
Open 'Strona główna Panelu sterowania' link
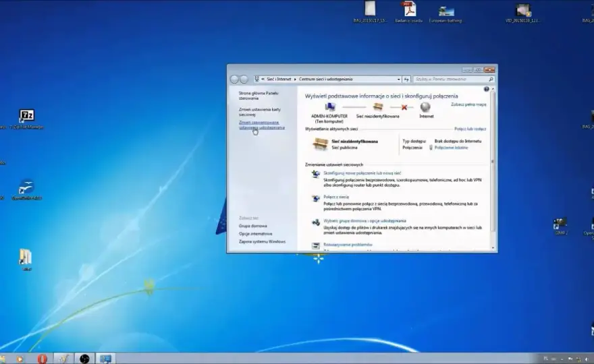pyautogui.click(x=259, y=96)
